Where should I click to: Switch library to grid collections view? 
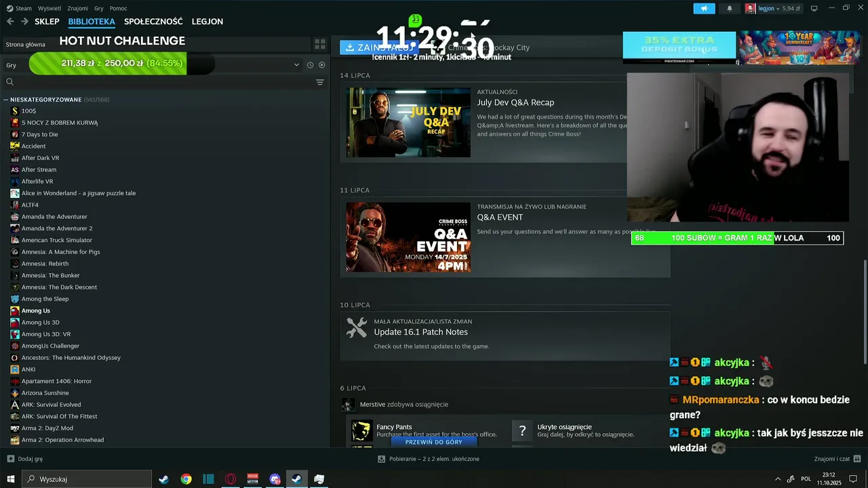[320, 44]
